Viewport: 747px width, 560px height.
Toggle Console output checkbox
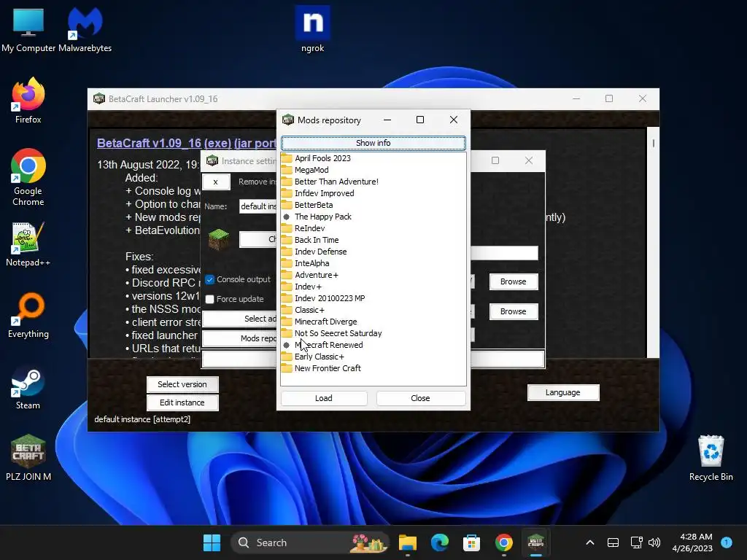tap(209, 279)
